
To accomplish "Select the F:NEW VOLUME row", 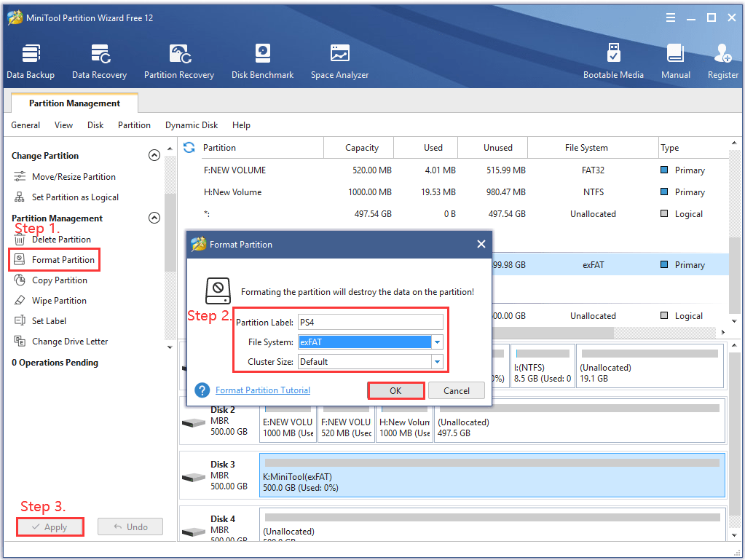I will [x=453, y=170].
